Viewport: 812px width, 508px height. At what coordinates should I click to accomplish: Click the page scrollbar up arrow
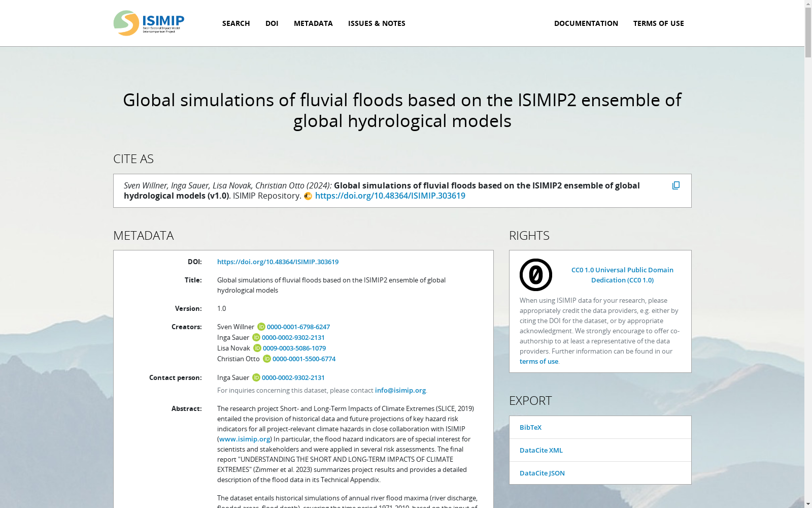[808, 4]
